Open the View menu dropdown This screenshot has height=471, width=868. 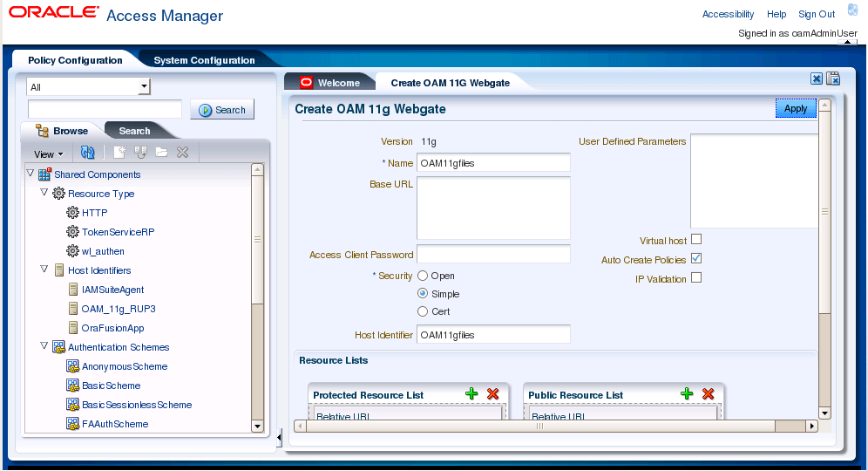49,154
